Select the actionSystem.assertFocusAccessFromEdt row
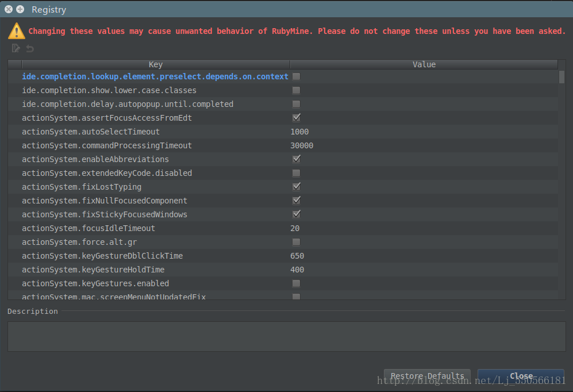This screenshot has height=392, width=573. click(x=283, y=118)
